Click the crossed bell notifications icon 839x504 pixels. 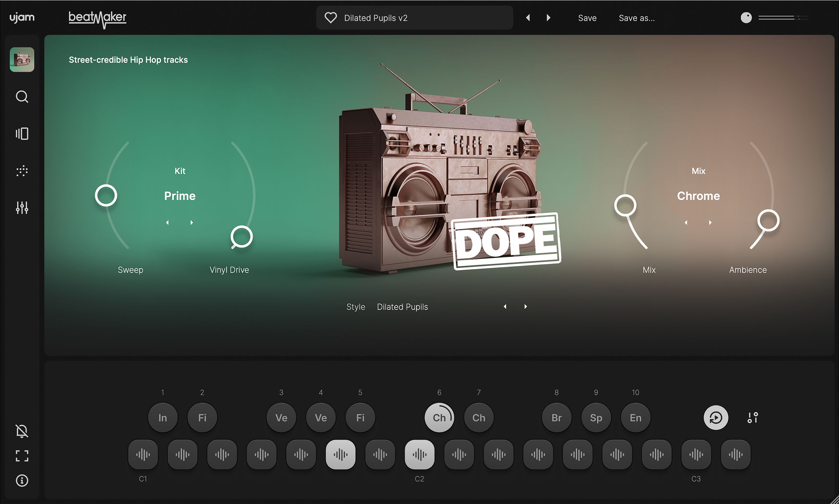pyautogui.click(x=22, y=431)
